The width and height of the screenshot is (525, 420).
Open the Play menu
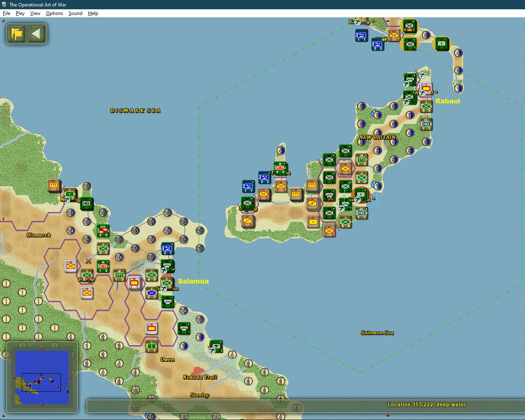tap(20, 13)
